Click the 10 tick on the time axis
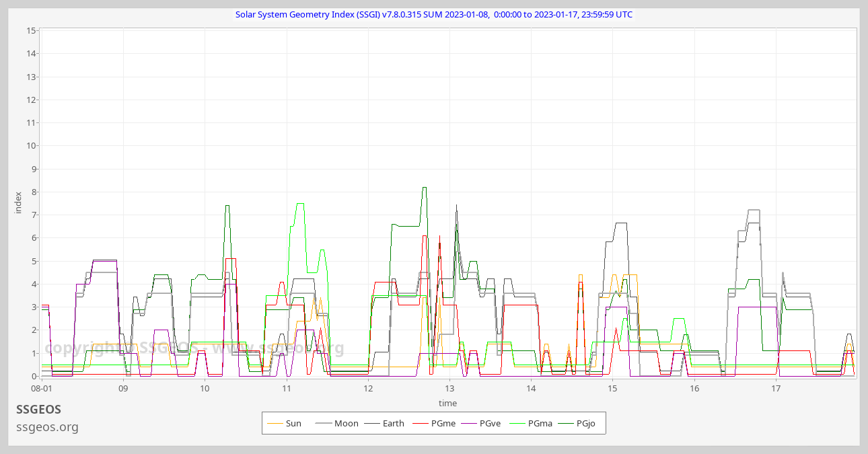This screenshot has width=868, height=454. [205, 388]
